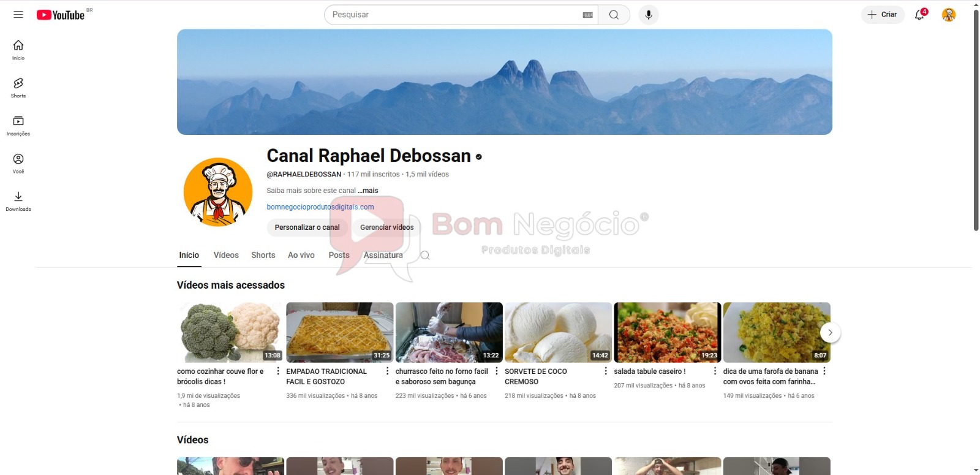This screenshot has height=475, width=980.
Task: Open the Assinatura tab
Action: click(x=383, y=256)
